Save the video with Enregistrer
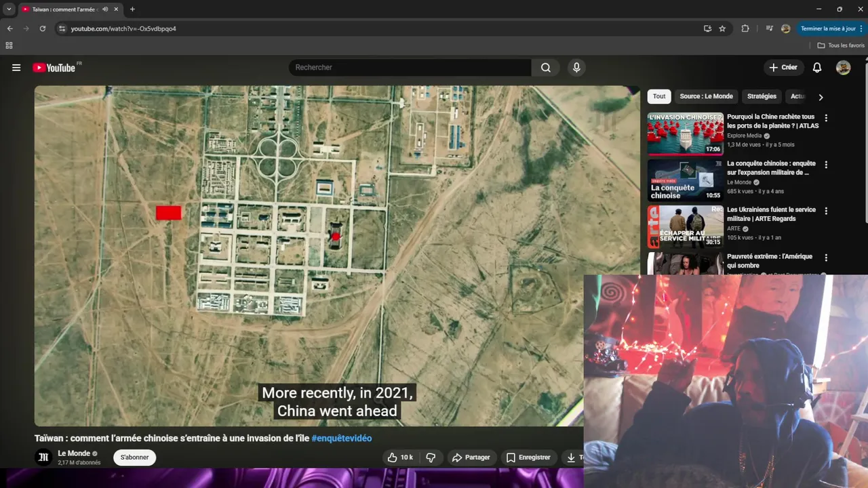This screenshot has width=868, height=488. (x=528, y=457)
